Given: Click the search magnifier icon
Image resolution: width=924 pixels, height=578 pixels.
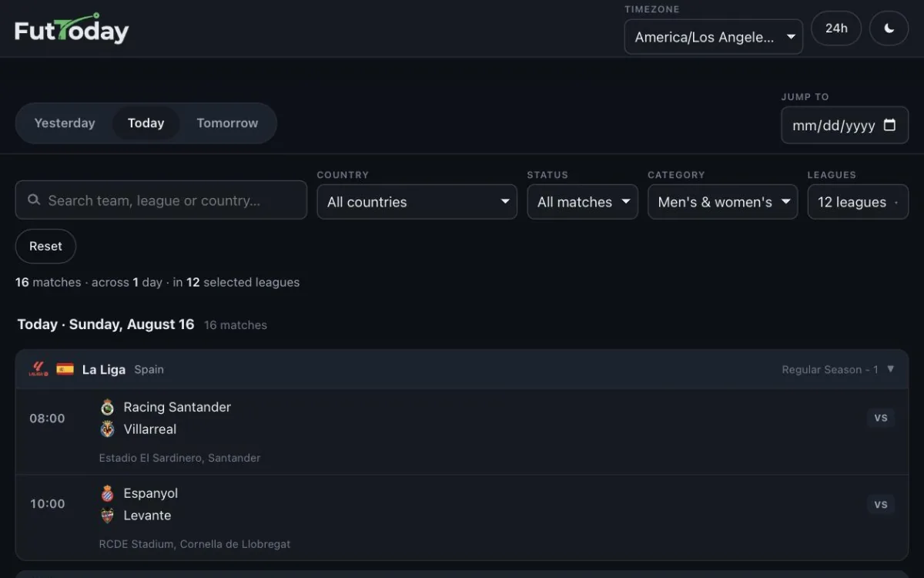Looking at the screenshot, I should coord(34,200).
